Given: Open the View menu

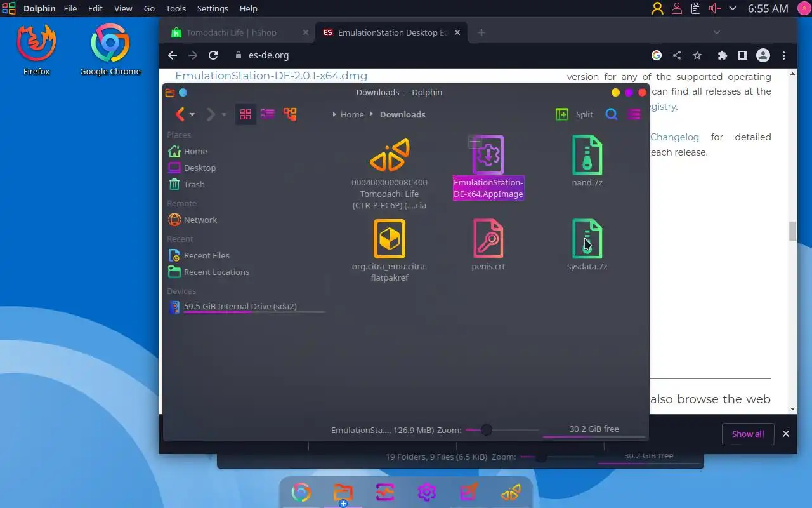Looking at the screenshot, I should pyautogui.click(x=123, y=8).
